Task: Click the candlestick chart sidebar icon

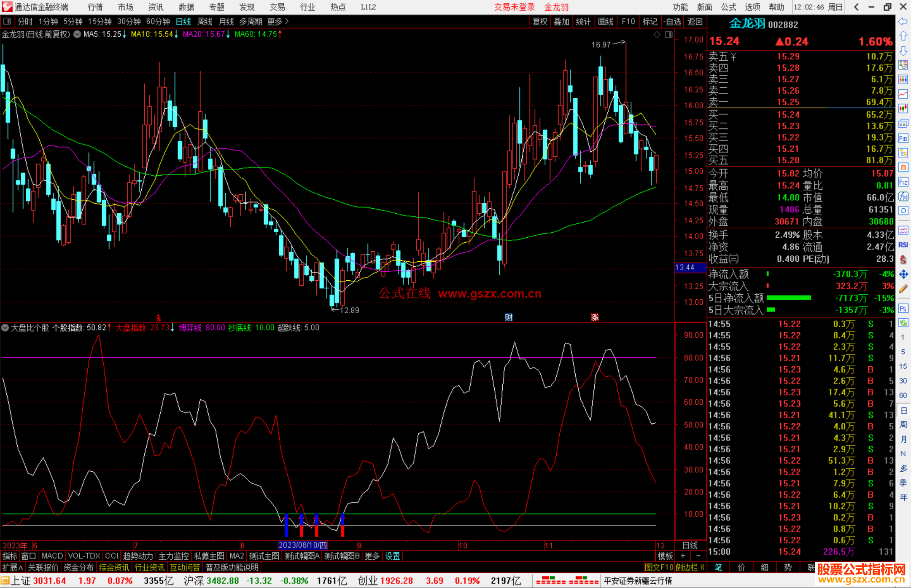Action: click(903, 109)
